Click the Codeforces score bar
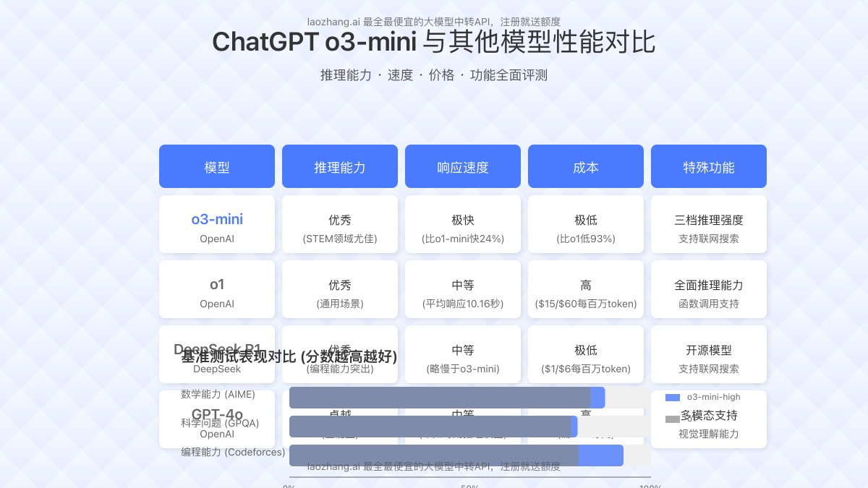Viewport: 868px width, 488px height. (x=456, y=455)
